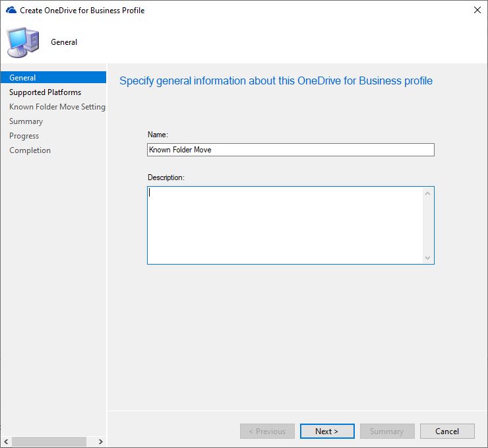Click the computer wizard icon beside General
Image resolution: width=488 pixels, height=448 pixels.
pyautogui.click(x=23, y=42)
